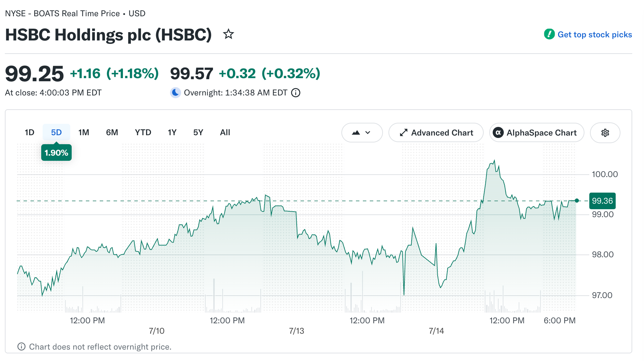This screenshot has width=644, height=361.
Task: Switch chart to 1M range
Action: tap(84, 132)
